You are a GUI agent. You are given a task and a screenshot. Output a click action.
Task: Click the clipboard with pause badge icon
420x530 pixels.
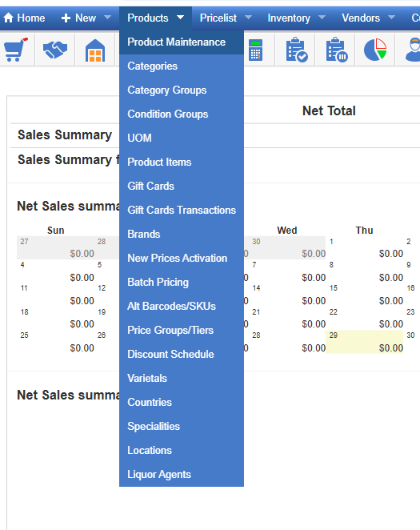(337, 50)
